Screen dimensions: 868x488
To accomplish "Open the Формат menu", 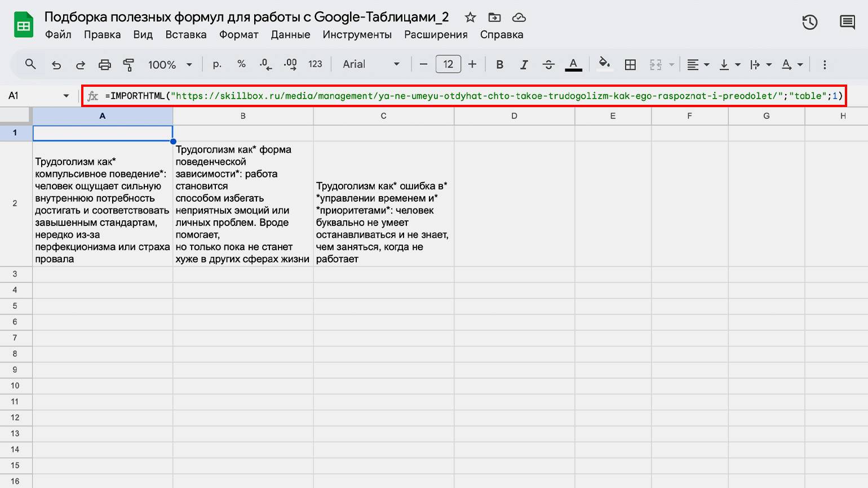I will click(238, 34).
